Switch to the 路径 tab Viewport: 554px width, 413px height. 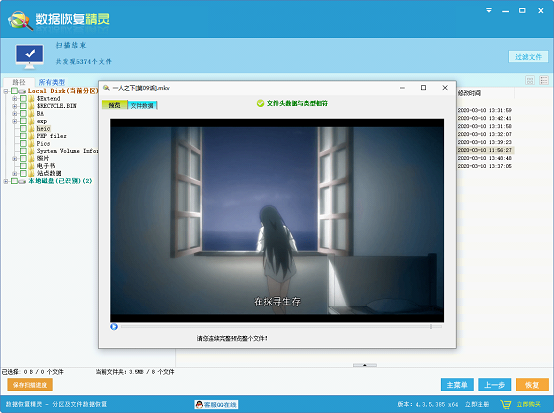point(19,82)
